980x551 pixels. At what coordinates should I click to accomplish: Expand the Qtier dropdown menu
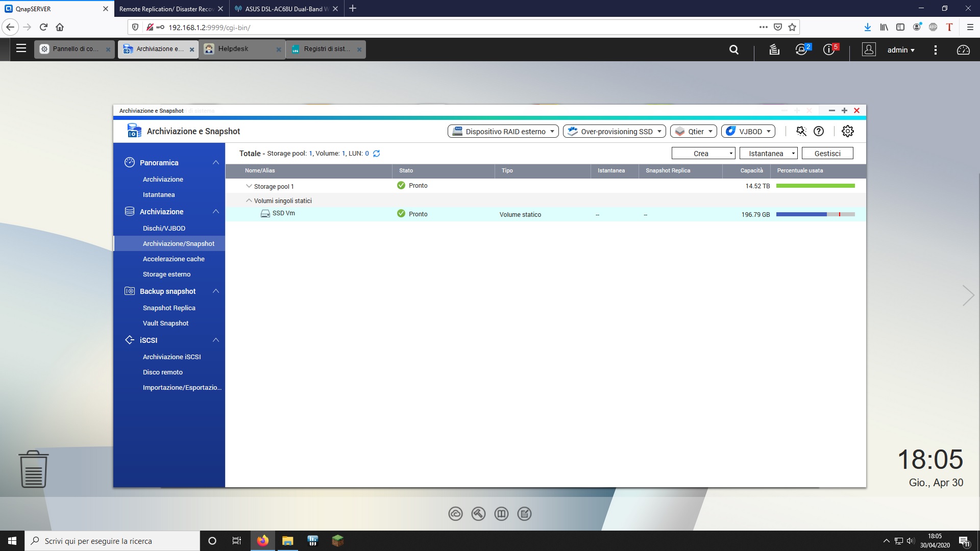tap(694, 131)
